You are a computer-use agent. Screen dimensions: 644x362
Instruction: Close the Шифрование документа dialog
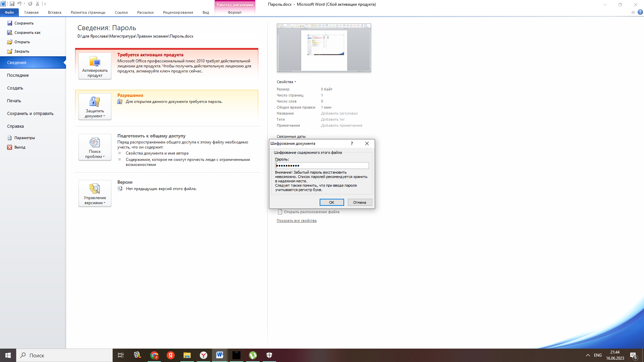pos(367,143)
